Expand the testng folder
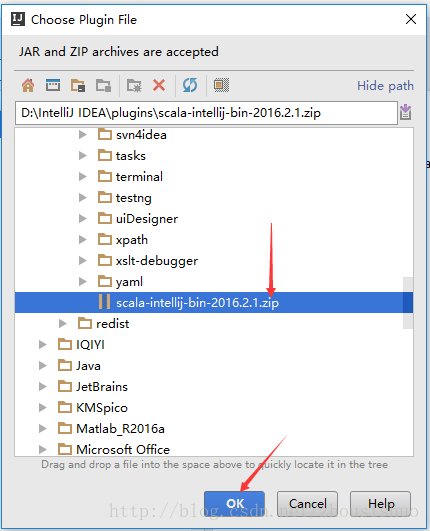Viewport: 430px width, 531px height. (82, 198)
